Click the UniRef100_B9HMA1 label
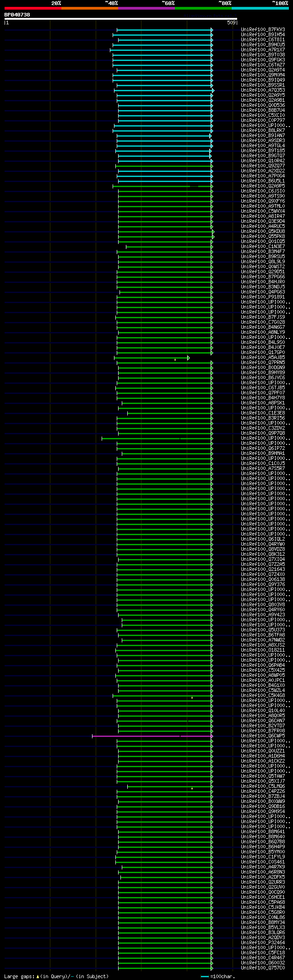This screenshot has width=293, height=980. click(263, 454)
